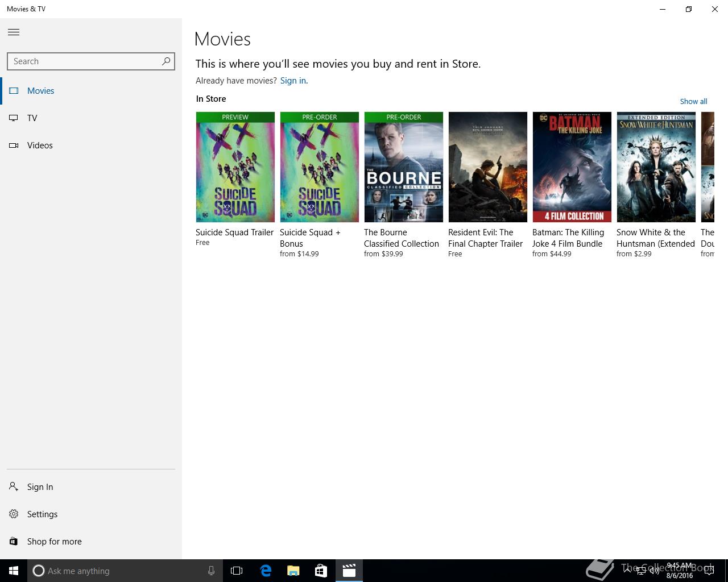This screenshot has height=582, width=728.
Task: Select the Movies section label
Action: 41,91
